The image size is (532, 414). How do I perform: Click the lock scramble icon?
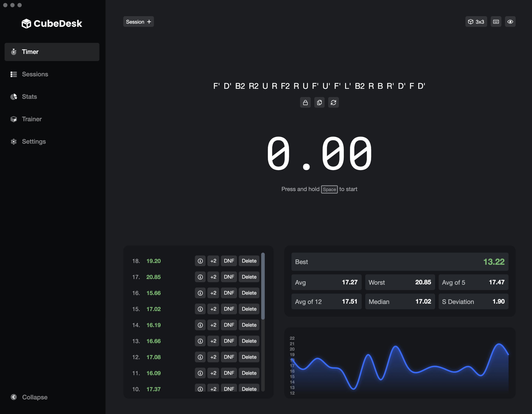pos(305,102)
